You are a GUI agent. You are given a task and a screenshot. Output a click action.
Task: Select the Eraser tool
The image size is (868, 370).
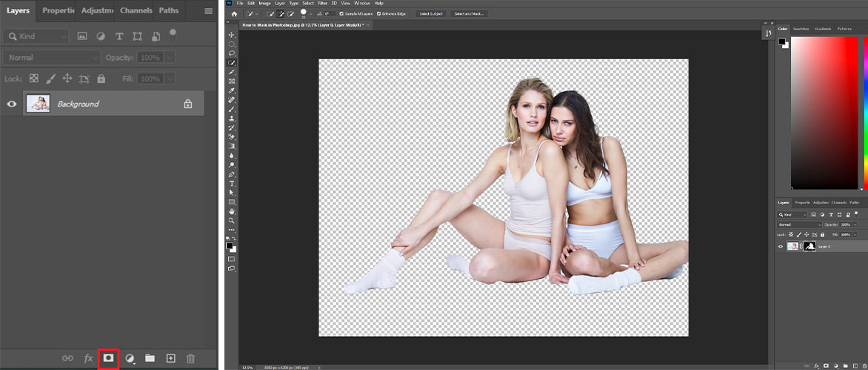click(232, 137)
